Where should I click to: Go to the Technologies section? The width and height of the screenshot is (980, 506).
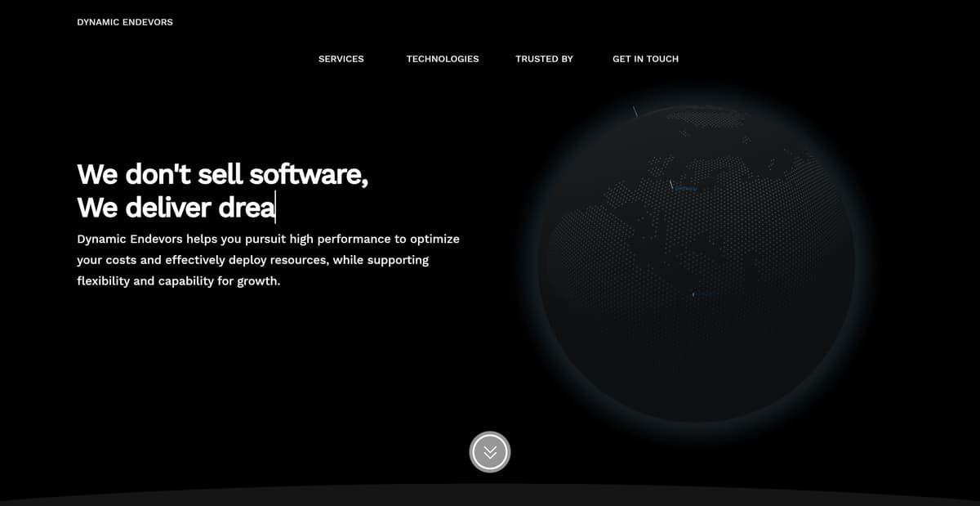click(x=443, y=59)
